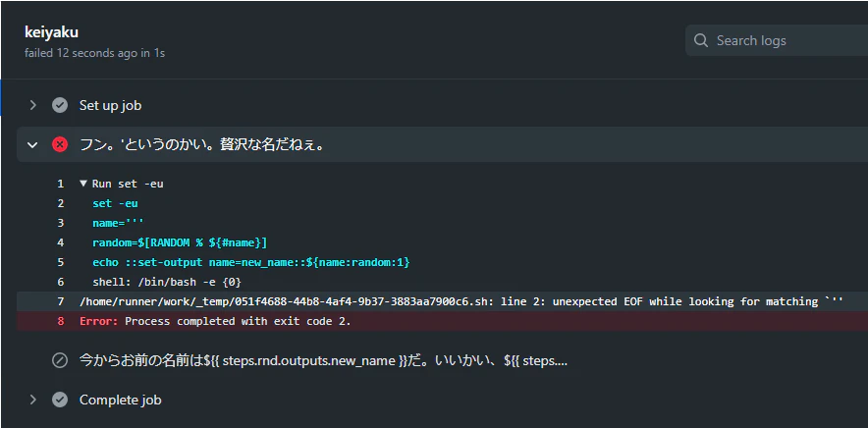Screen dimensions: 868x428
Task: Click the success check icon for Complete job
Action: (x=60, y=400)
